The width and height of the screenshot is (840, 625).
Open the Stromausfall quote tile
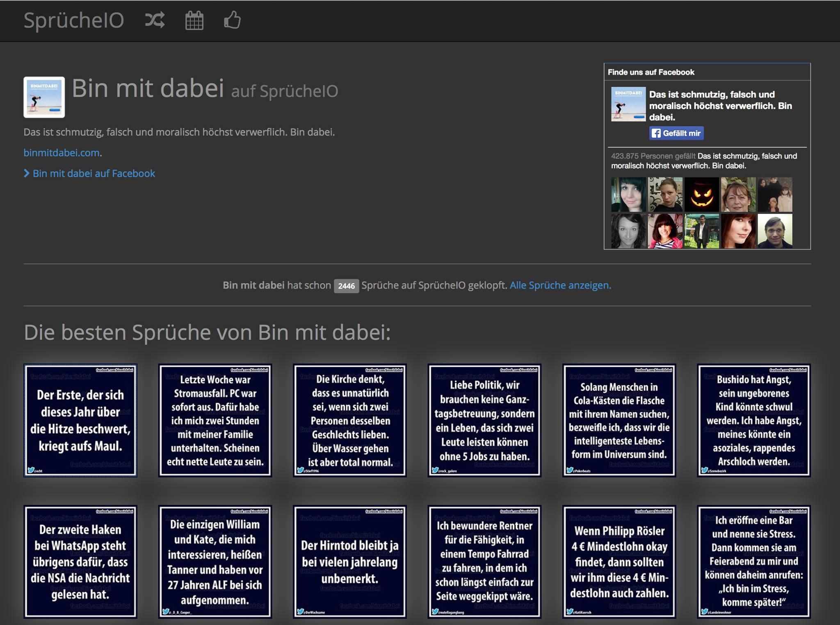pyautogui.click(x=215, y=420)
